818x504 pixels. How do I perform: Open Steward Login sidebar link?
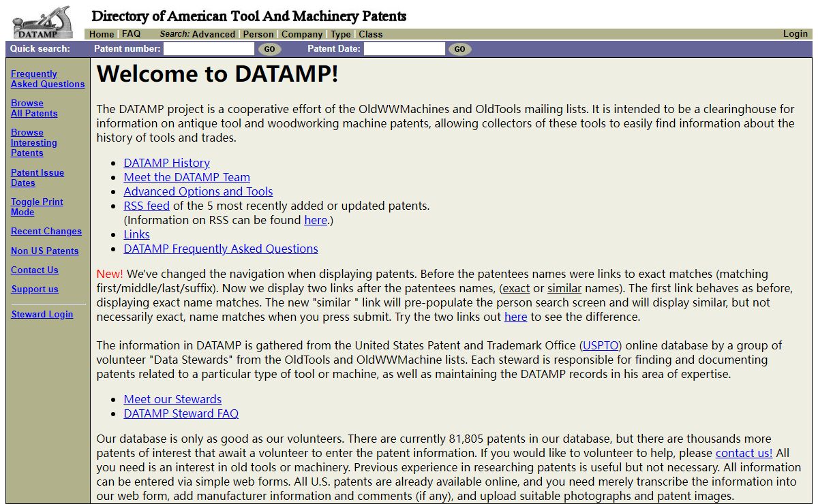coord(42,314)
